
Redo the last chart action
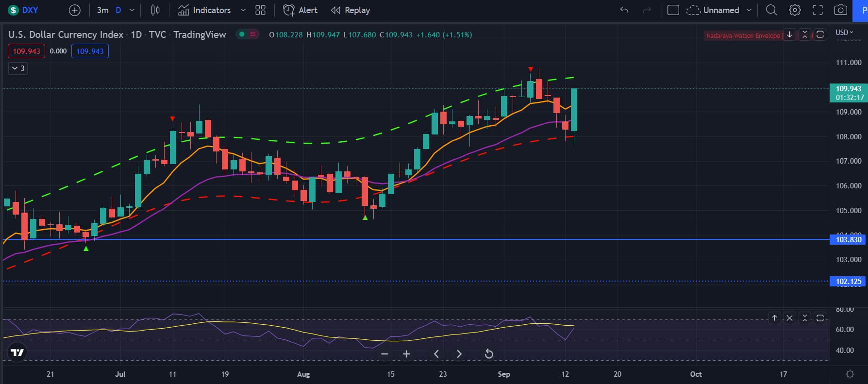point(647,10)
